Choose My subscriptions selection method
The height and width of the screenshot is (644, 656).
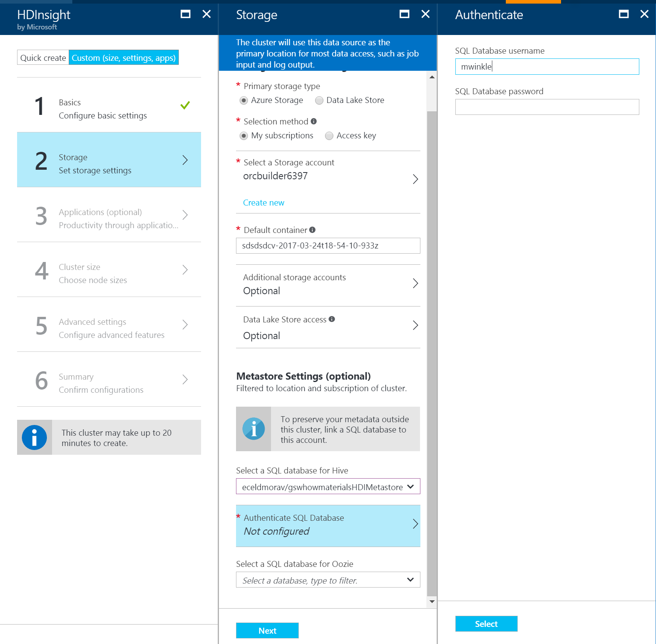244,136
